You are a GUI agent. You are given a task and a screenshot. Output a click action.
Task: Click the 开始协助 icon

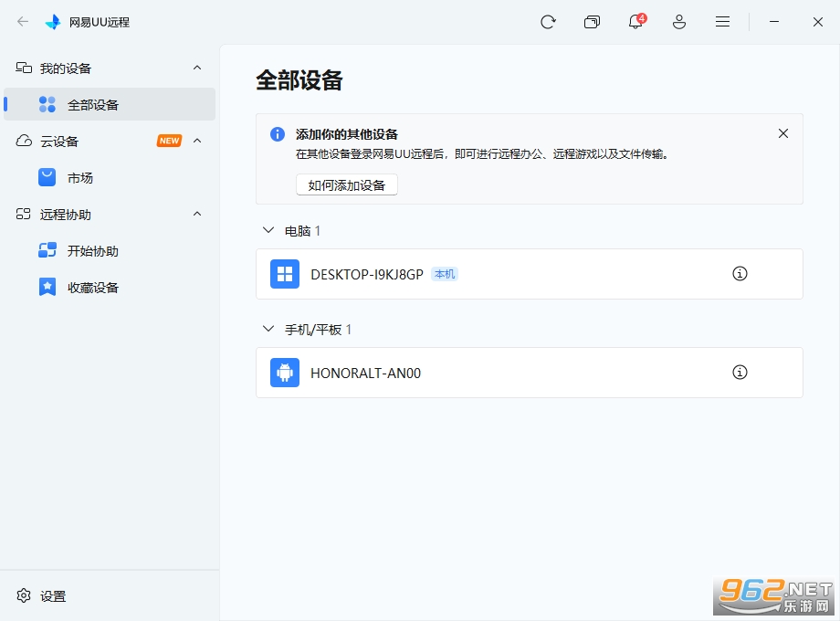point(47,250)
